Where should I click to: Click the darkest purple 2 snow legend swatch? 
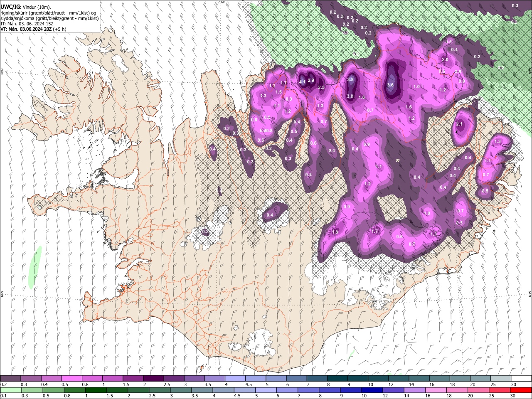click(x=153, y=379)
